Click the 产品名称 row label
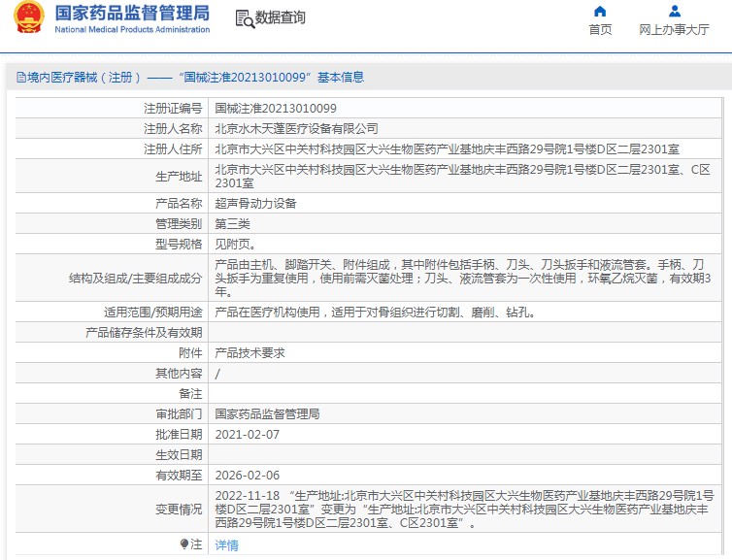The height and width of the screenshot is (560, 732). 179,204
